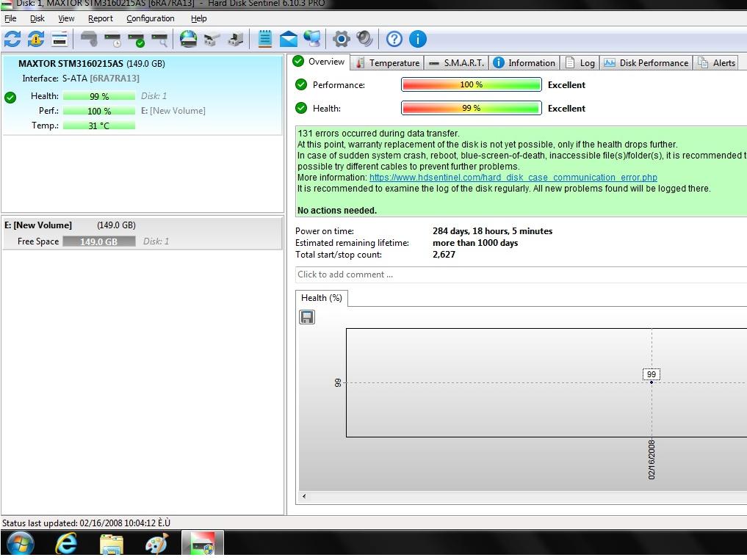Click the chart scrollbar left arrow
The height and width of the screenshot is (560, 747).
pyautogui.click(x=304, y=496)
